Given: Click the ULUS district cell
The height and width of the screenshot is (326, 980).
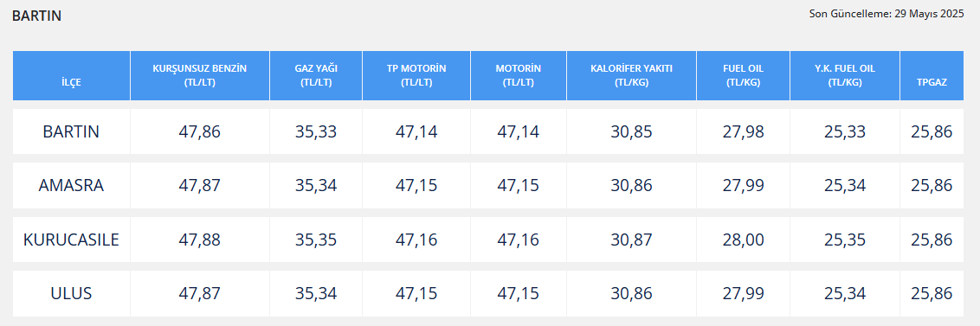Looking at the screenshot, I should click(x=71, y=293).
